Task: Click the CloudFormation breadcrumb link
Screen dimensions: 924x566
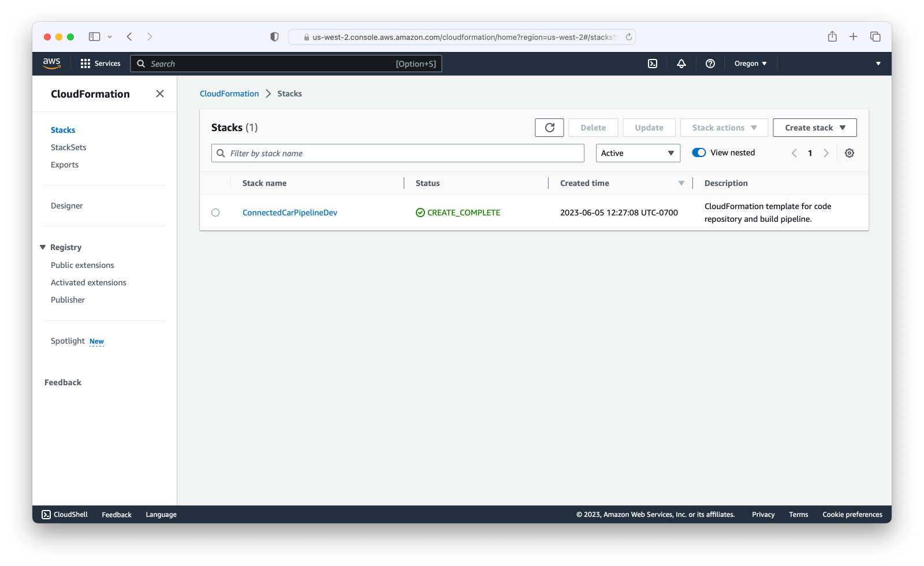Action: 229,94
